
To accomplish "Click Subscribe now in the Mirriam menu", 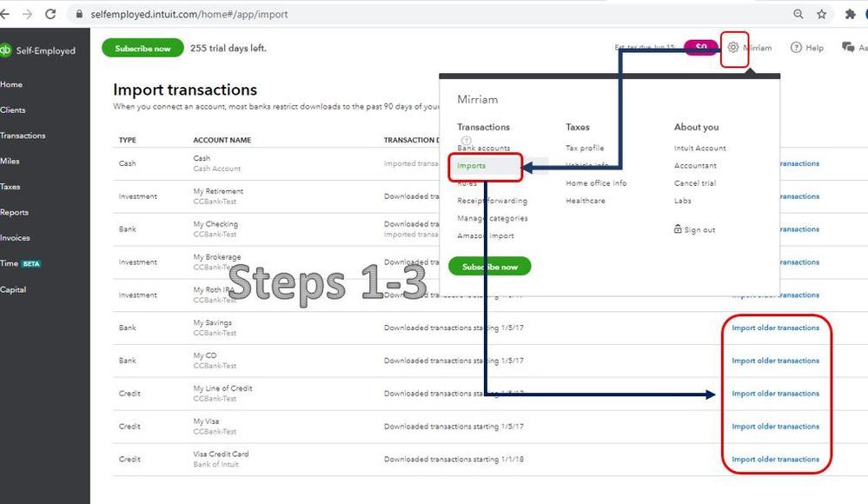I will click(x=490, y=267).
